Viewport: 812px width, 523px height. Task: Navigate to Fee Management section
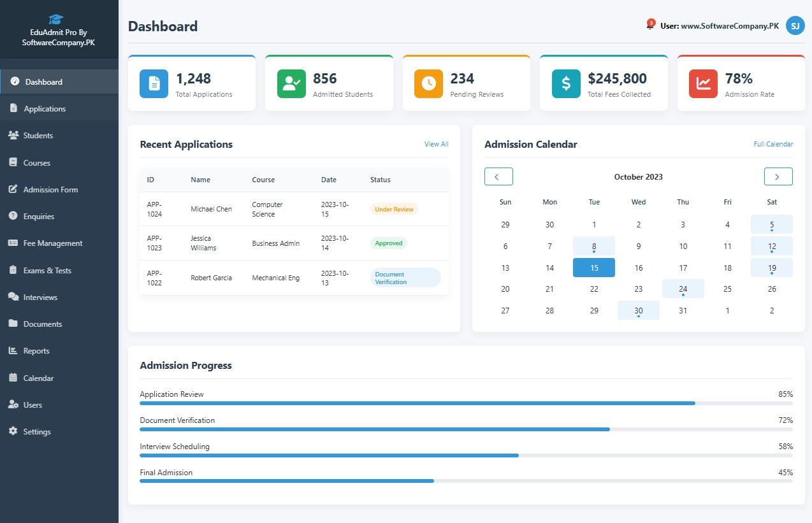click(x=53, y=243)
